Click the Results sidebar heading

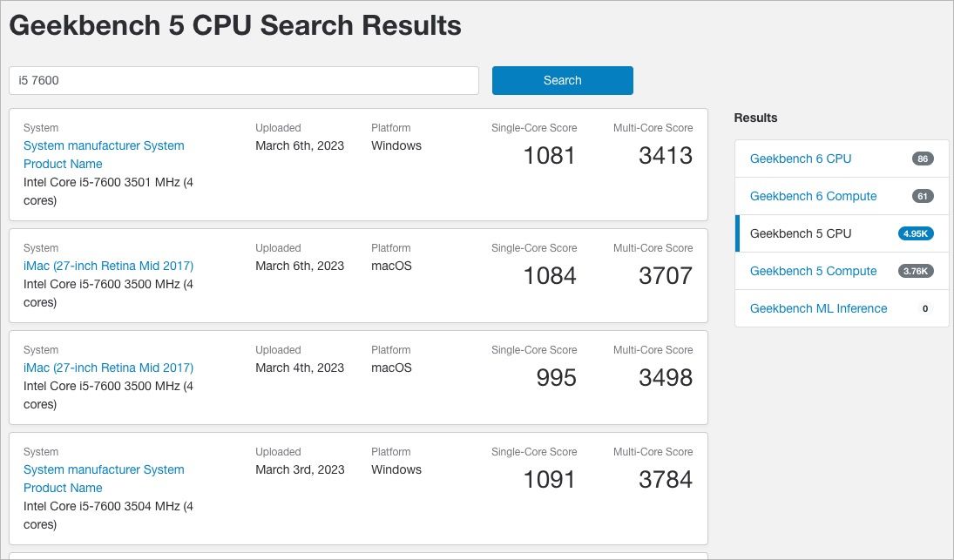pyautogui.click(x=755, y=118)
